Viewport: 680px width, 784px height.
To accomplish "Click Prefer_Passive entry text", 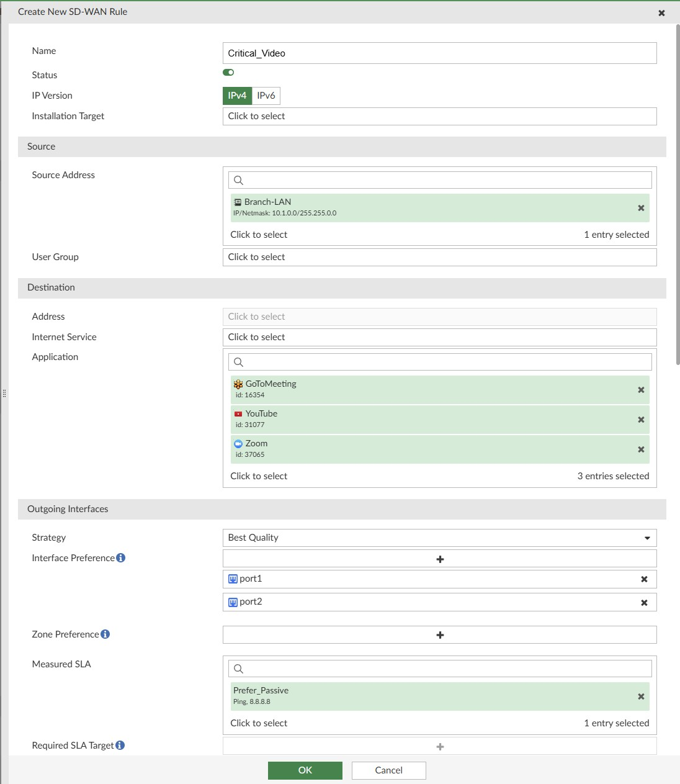I will [261, 690].
